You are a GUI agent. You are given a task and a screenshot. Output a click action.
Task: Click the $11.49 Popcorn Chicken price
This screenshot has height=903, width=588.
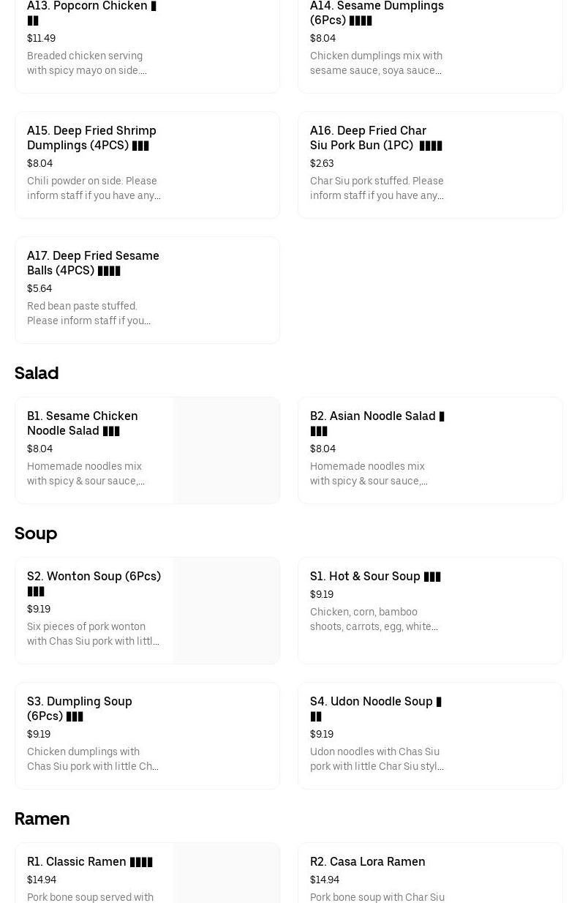pyautogui.click(x=41, y=38)
